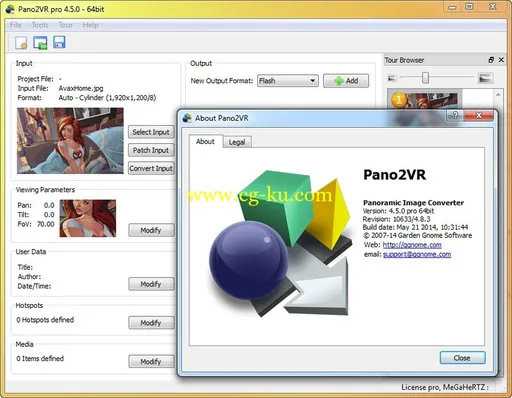Click the Version 4.5.0 pro 64bit line
The width and height of the screenshot is (512, 398).
(x=398, y=211)
